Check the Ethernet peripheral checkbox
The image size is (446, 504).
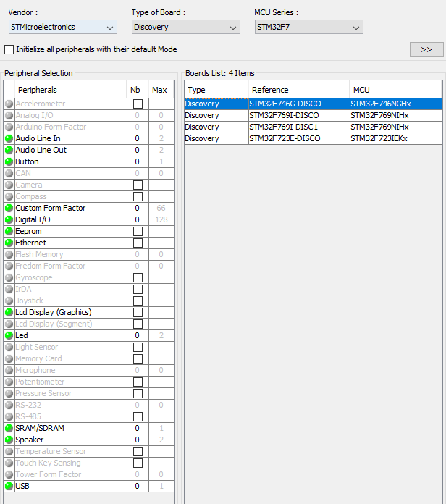click(x=138, y=243)
